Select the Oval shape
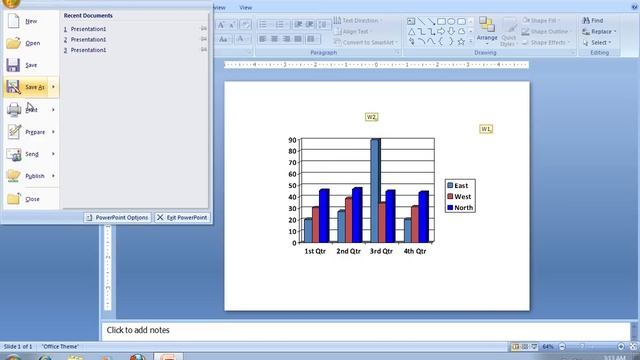The image size is (640, 360). click(451, 21)
